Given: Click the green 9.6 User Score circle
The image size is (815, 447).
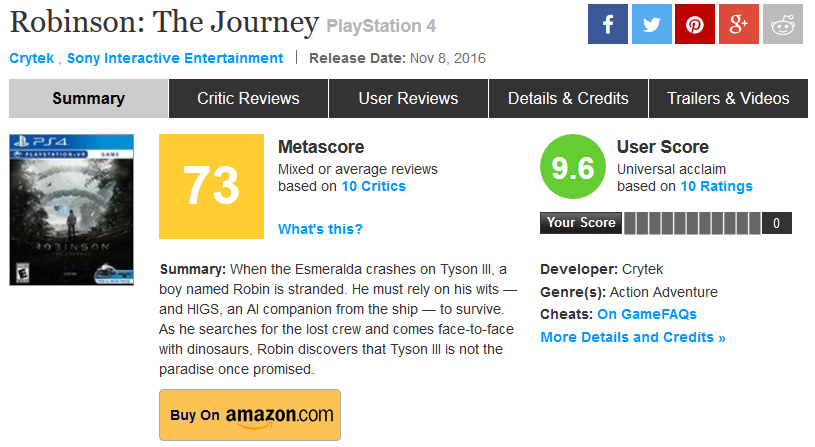Looking at the screenshot, I should click(x=573, y=168).
